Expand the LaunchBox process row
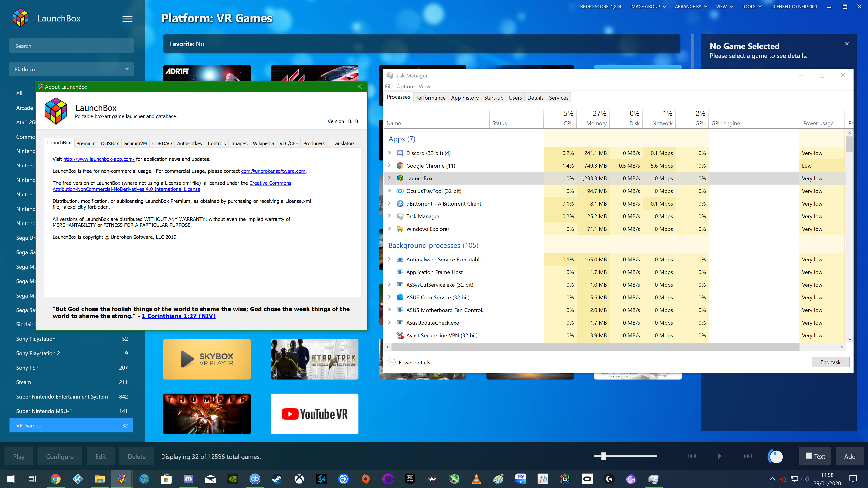The width and height of the screenshot is (868, 488). click(x=389, y=178)
